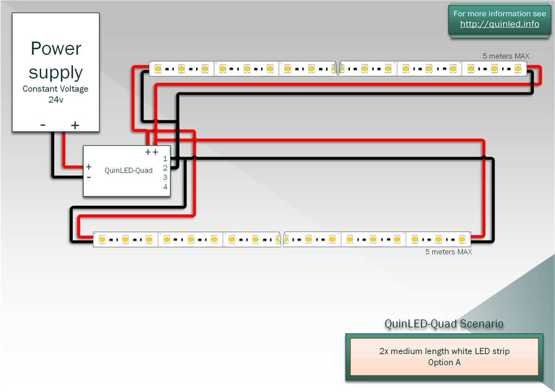Screen dimensions: 555x392
Task: Expand channel 4 on the QuinLED-Quad
Action: [165, 187]
